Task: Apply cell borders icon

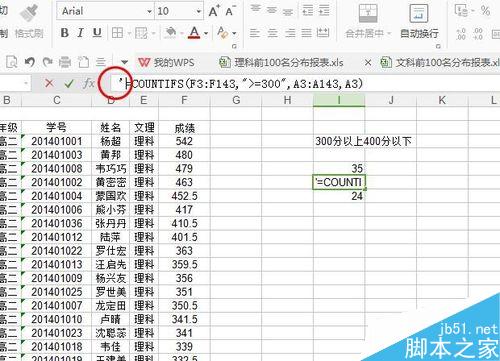Action: [x=117, y=33]
